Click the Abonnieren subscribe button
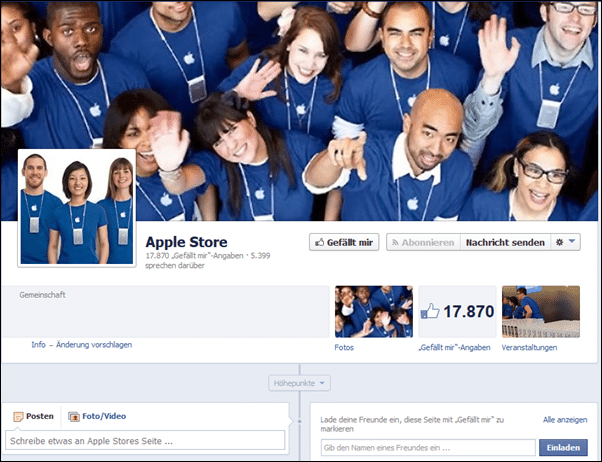Viewport: 602px width, 462px height. pyautogui.click(x=423, y=242)
